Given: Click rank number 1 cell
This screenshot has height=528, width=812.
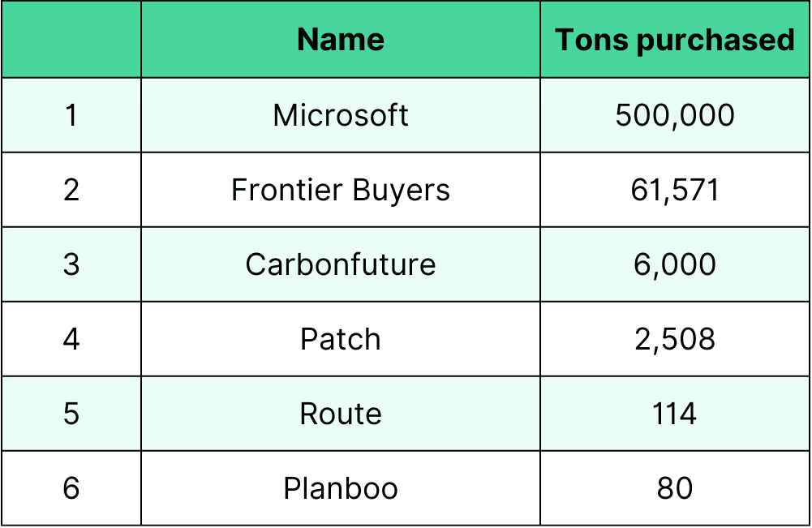Looking at the screenshot, I should coord(71,115).
